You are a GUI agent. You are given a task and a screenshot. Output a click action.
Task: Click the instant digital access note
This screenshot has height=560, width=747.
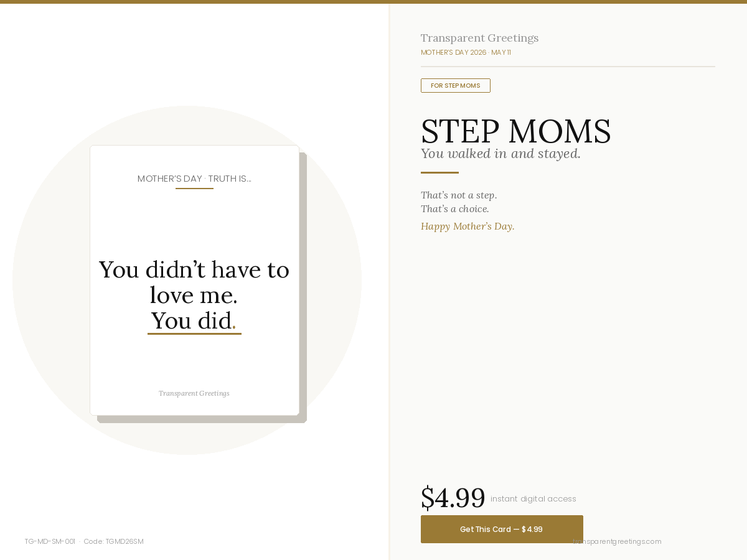(x=533, y=498)
